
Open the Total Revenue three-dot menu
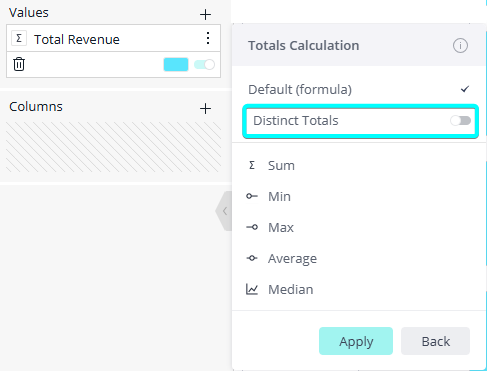tap(208, 38)
